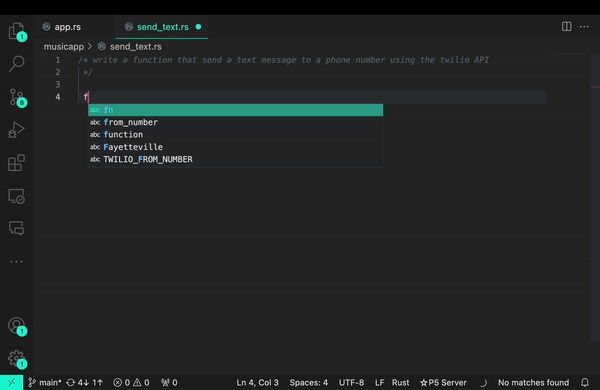This screenshot has width=600, height=390.
Task: Open the chat panel icon
Action: tap(16, 228)
